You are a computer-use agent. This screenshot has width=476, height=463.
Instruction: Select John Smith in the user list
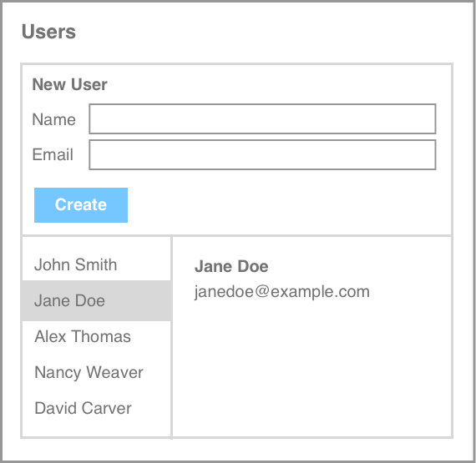pyautogui.click(x=97, y=264)
